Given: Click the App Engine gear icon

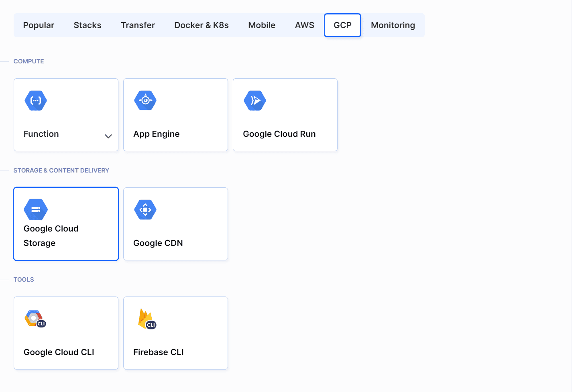Looking at the screenshot, I should (x=145, y=100).
